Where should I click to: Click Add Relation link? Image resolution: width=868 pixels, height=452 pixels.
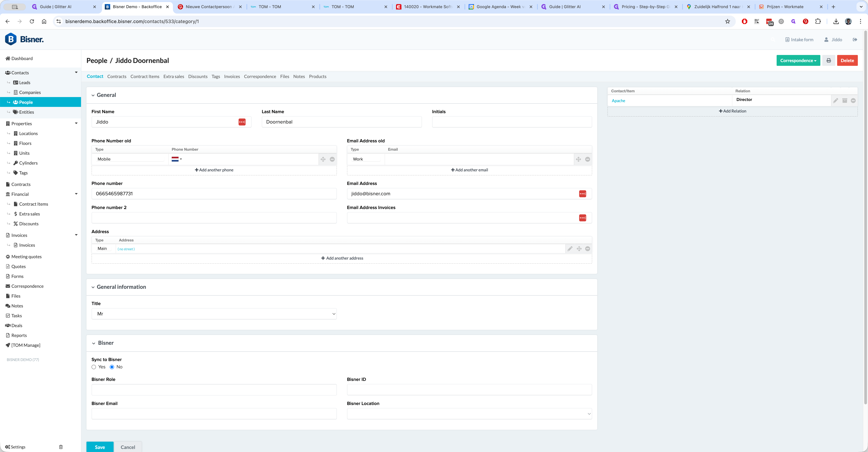coord(732,111)
